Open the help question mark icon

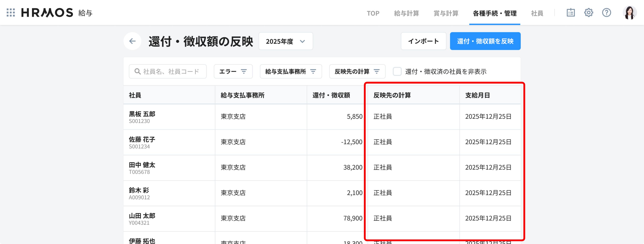point(606,12)
